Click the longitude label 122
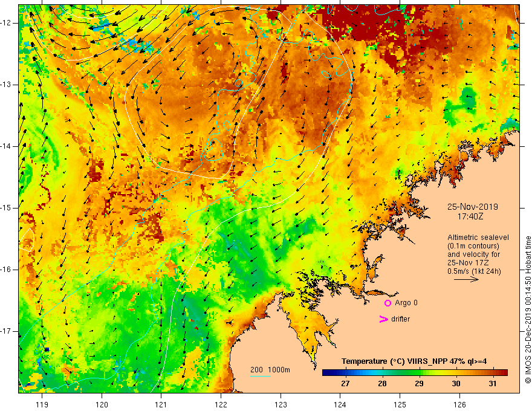 pos(221,404)
